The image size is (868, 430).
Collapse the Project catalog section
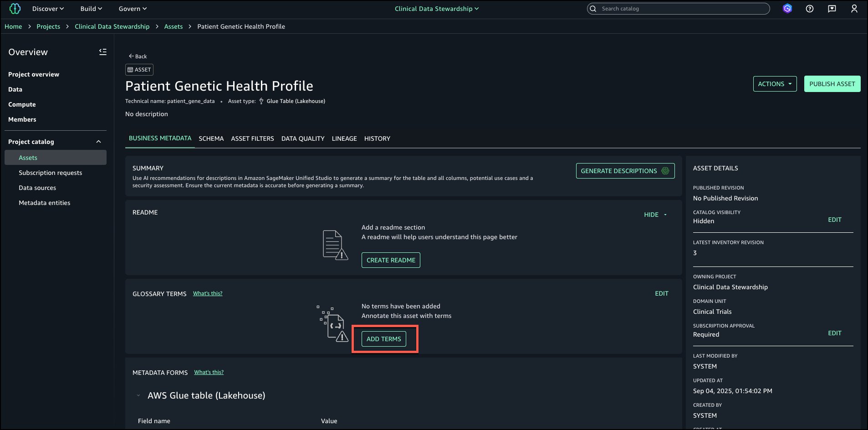point(98,142)
